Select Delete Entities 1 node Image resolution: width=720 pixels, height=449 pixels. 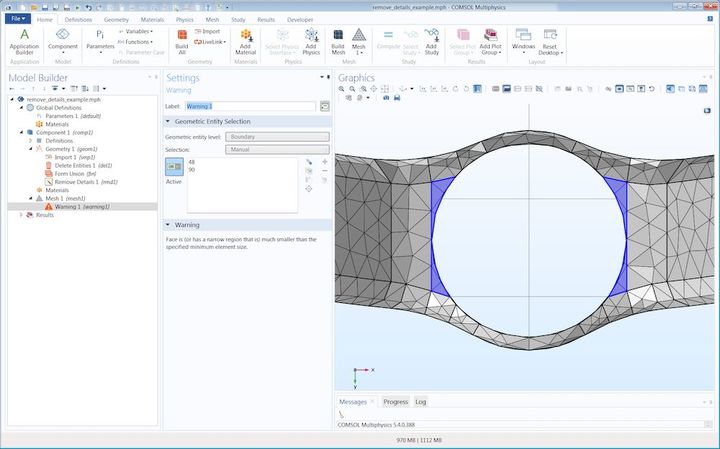(79, 165)
